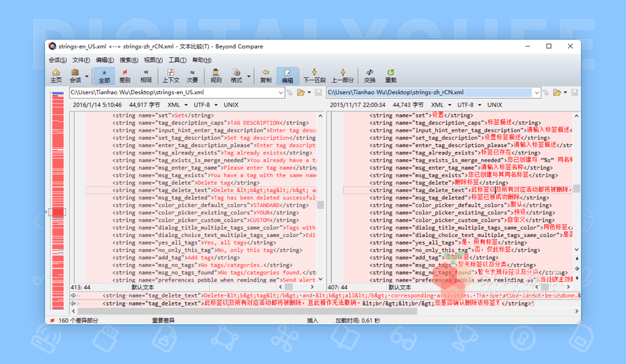Click the right pane recent-files arrow icon
Screen dimensions: 626x364
click(x=546, y=93)
